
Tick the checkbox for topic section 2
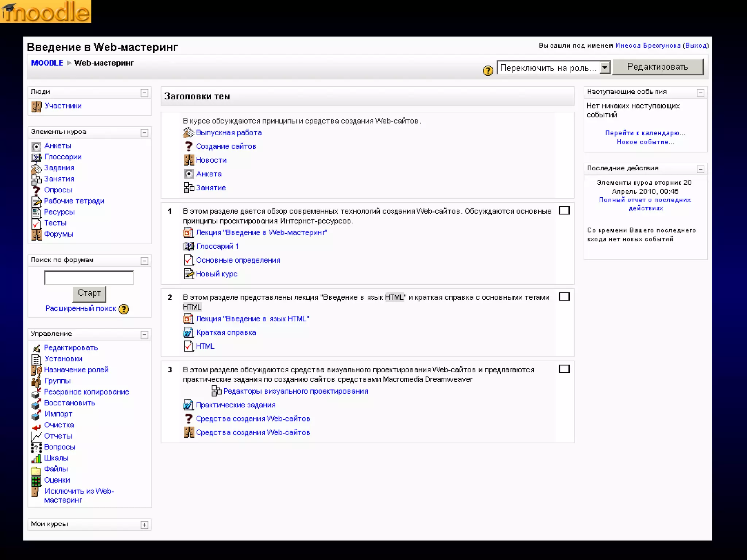(564, 296)
